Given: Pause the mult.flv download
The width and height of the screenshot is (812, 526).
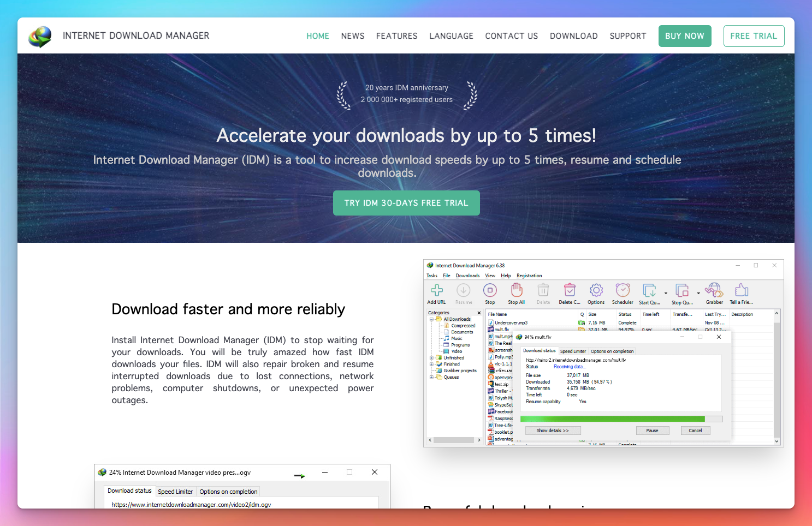Looking at the screenshot, I should pos(652,431).
